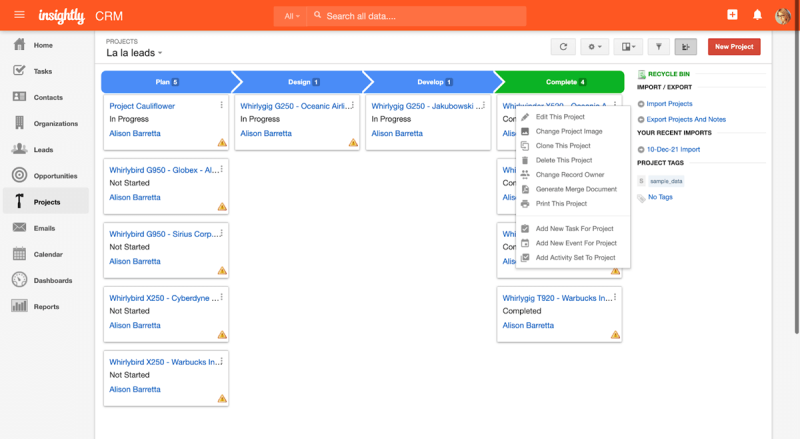Click the Design pipeline stage header
The width and height of the screenshot is (800, 439).
coord(303,82)
